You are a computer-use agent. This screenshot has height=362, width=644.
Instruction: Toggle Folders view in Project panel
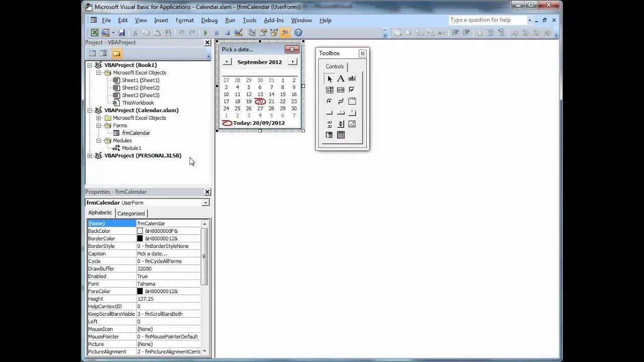tap(117, 53)
